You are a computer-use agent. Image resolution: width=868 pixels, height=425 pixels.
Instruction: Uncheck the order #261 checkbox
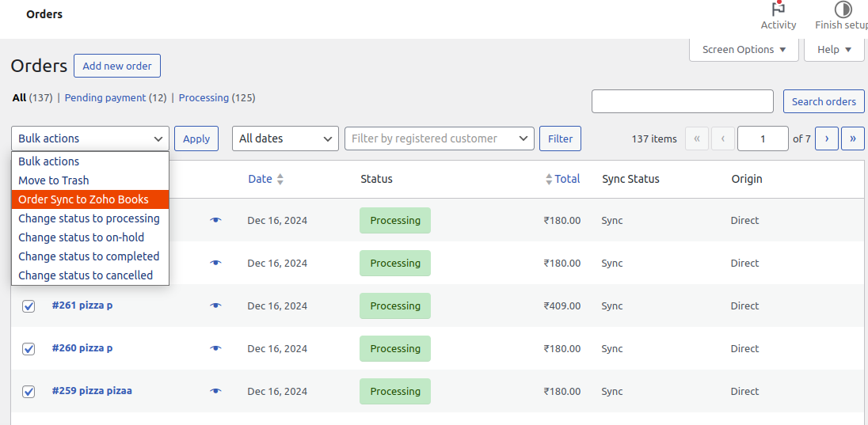click(x=29, y=306)
